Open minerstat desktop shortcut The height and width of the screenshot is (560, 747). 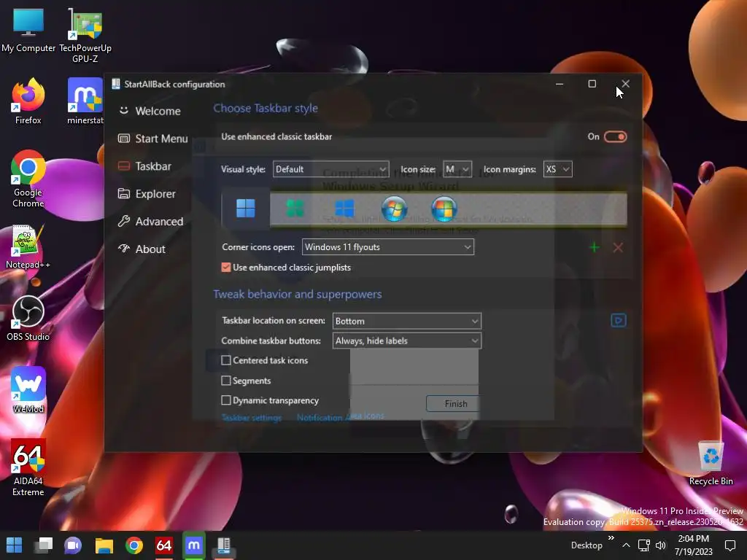tap(85, 101)
